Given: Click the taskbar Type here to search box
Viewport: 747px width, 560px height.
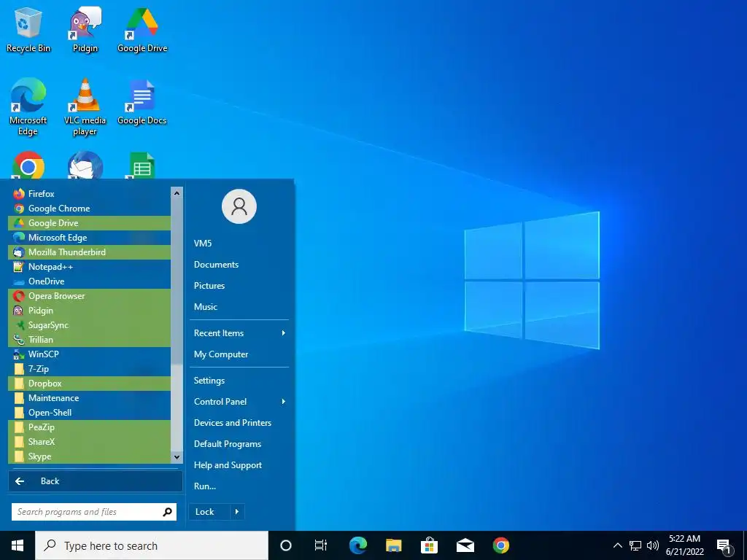Looking at the screenshot, I should (152, 545).
